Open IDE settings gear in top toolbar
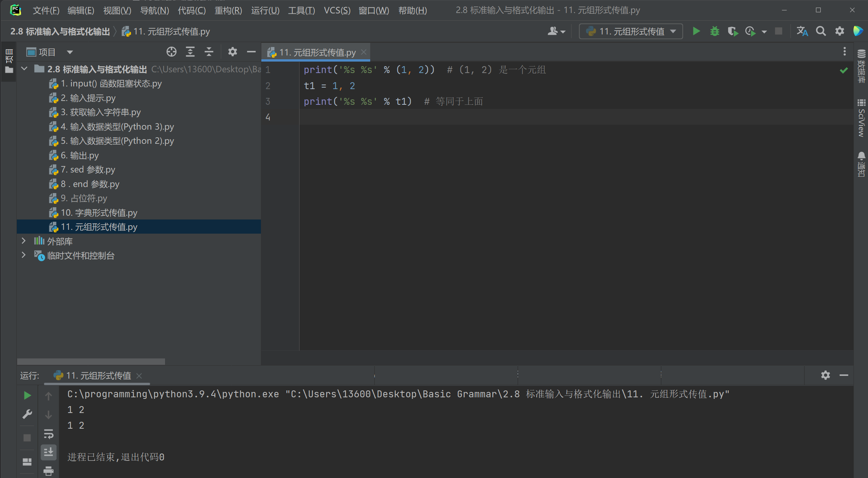The width and height of the screenshot is (868, 478). click(839, 31)
